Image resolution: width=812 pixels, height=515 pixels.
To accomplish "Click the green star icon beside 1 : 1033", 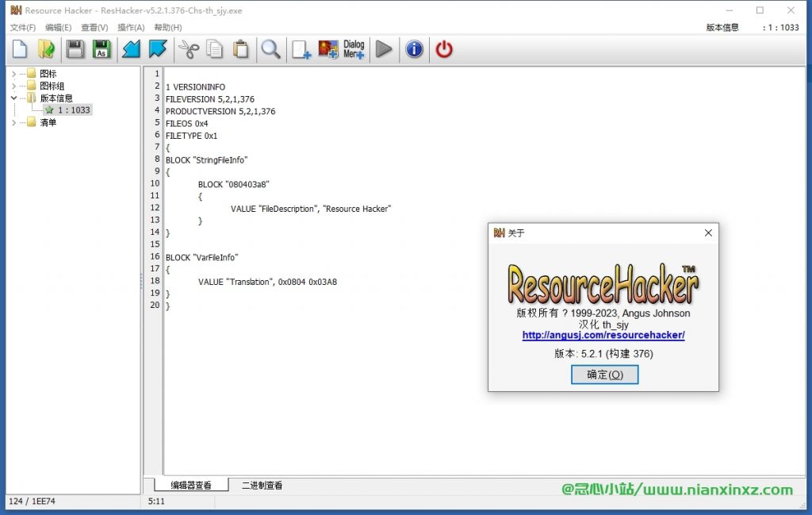I will [49, 110].
